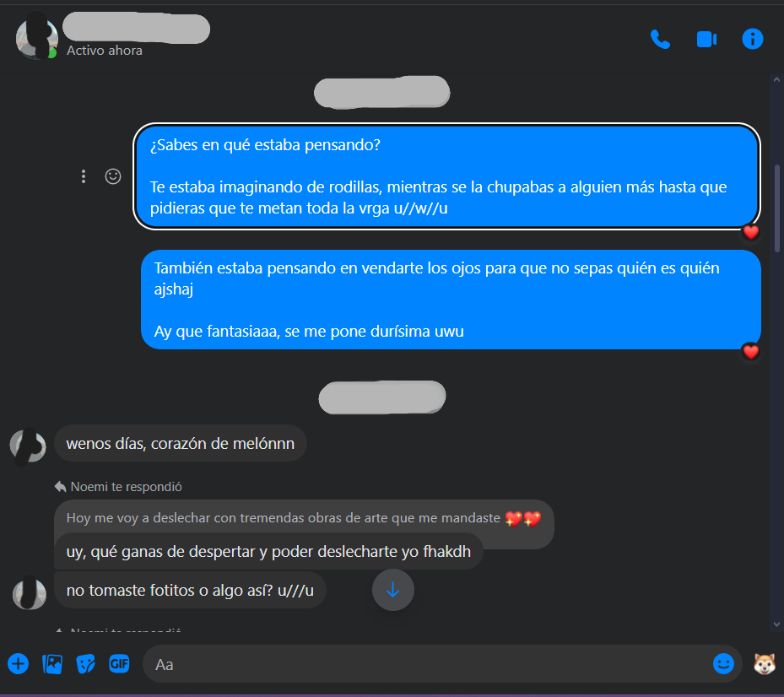Attach a photo with image icon
The height and width of the screenshot is (697, 784).
52,664
